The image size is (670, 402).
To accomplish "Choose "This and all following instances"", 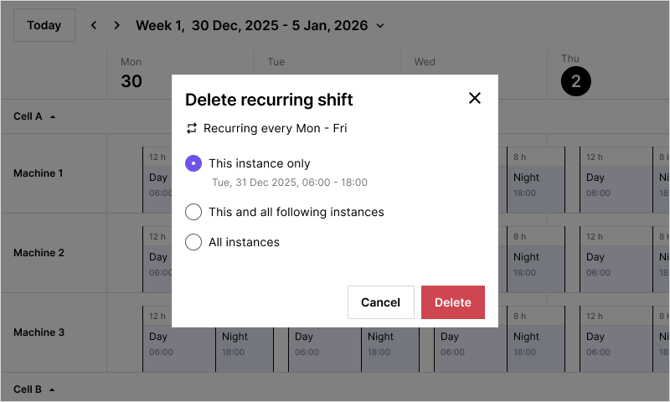I will (x=194, y=212).
